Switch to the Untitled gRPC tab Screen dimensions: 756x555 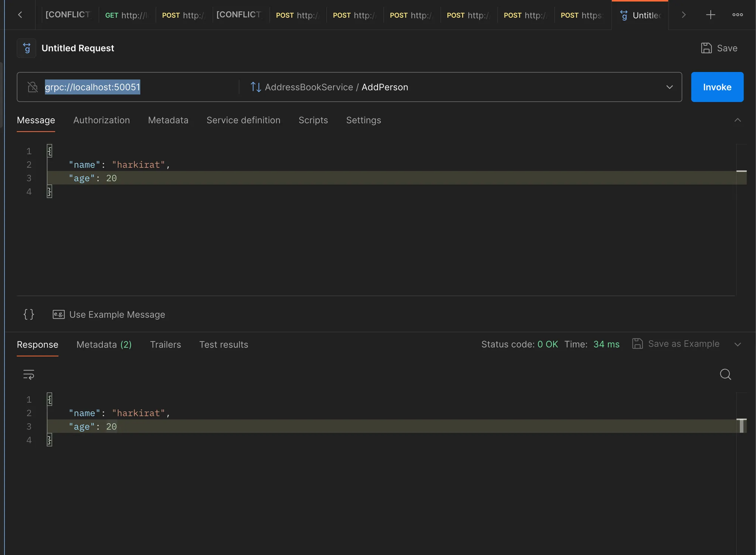click(x=640, y=15)
